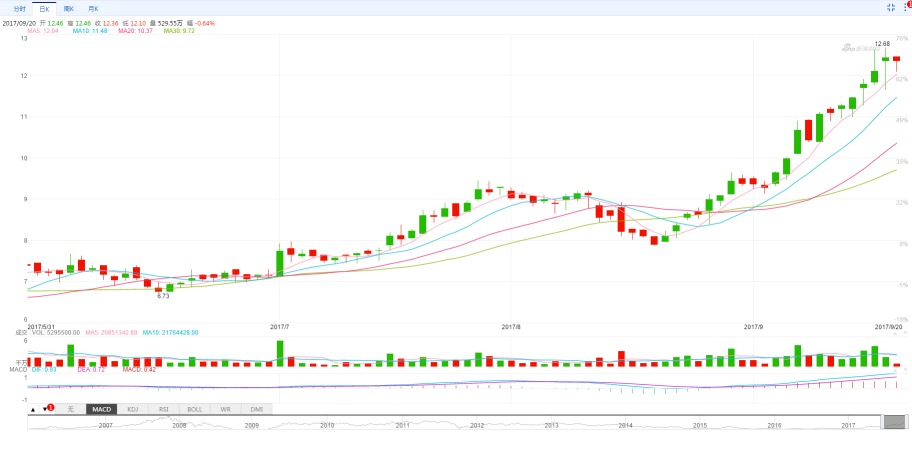Activate the DMI indicator

[x=257, y=409]
